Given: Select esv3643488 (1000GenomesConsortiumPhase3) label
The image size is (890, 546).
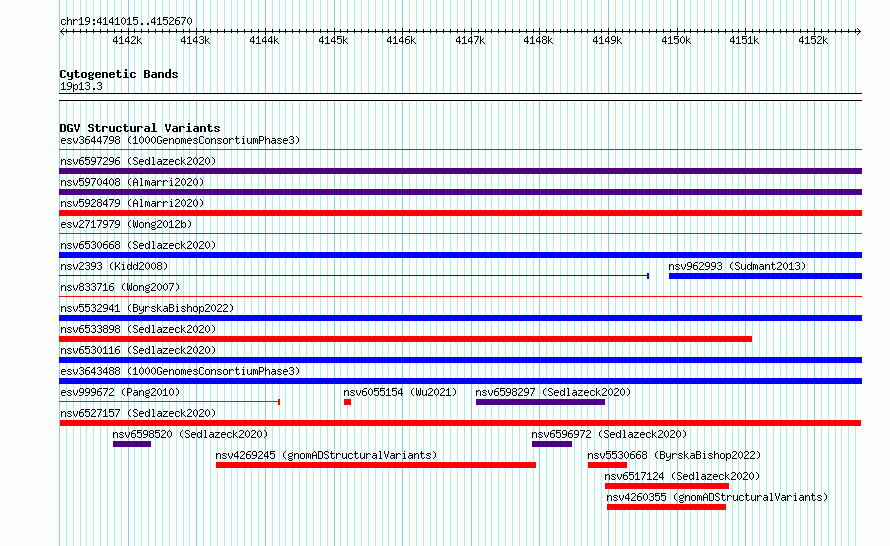Looking at the screenshot, I should (180, 371).
